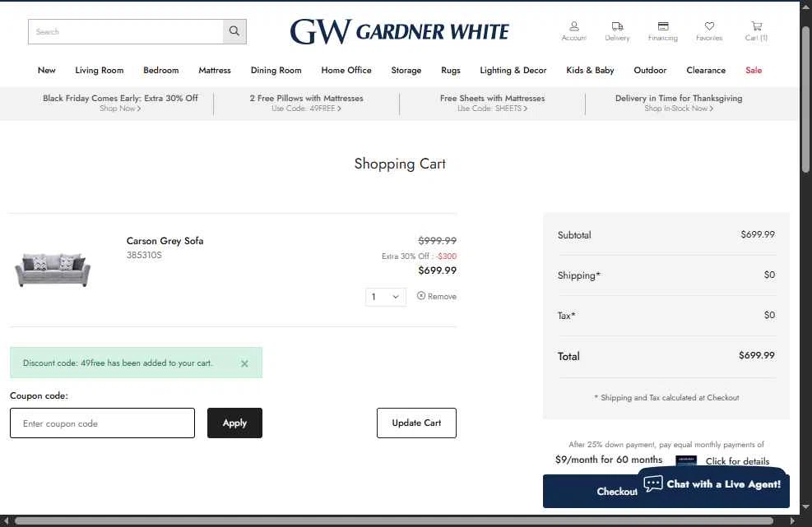Remove Carson Grey Sofa from cart
Viewport: 812px width, 527px height.
pyautogui.click(x=437, y=296)
